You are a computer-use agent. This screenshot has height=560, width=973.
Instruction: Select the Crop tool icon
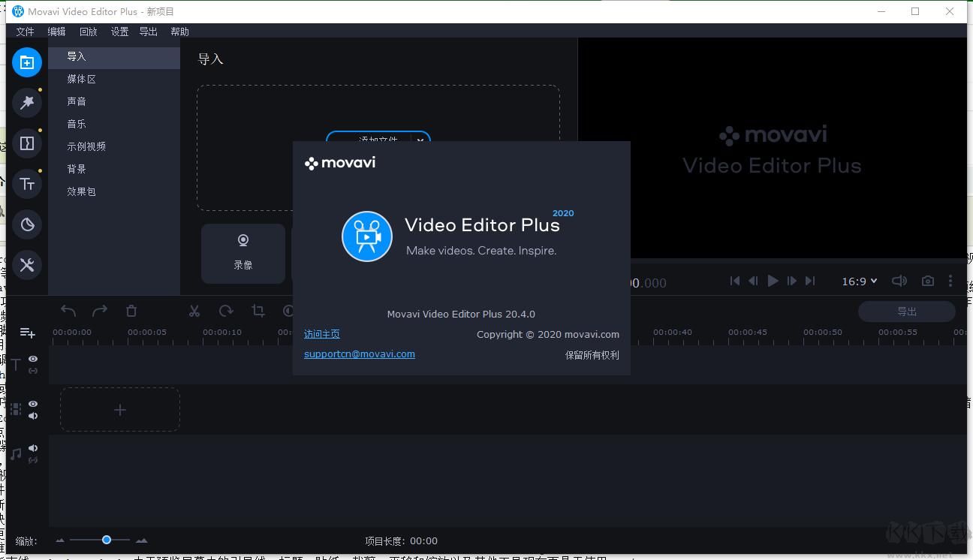(258, 311)
